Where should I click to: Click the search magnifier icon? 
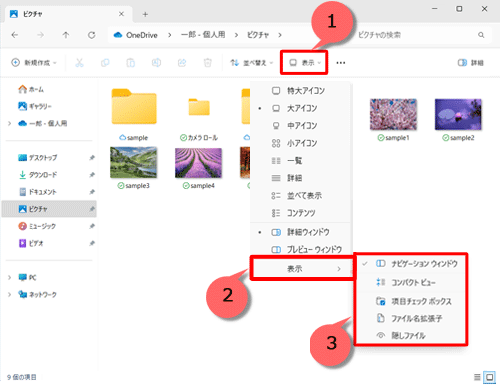point(481,35)
